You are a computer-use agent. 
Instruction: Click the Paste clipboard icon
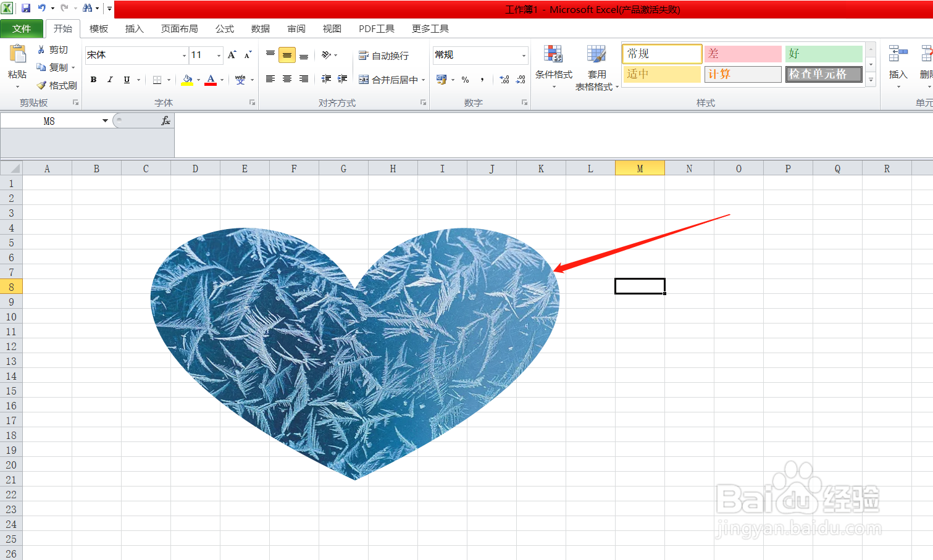click(17, 54)
